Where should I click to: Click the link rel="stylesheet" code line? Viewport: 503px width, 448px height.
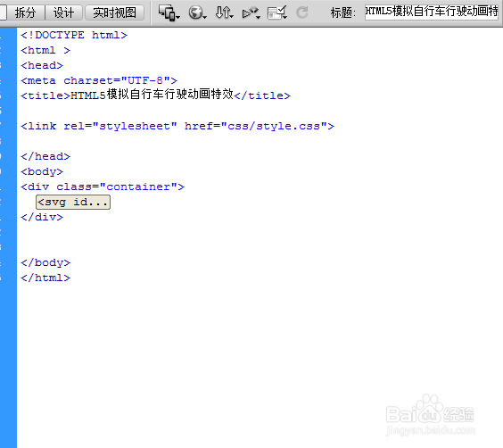[177, 126]
